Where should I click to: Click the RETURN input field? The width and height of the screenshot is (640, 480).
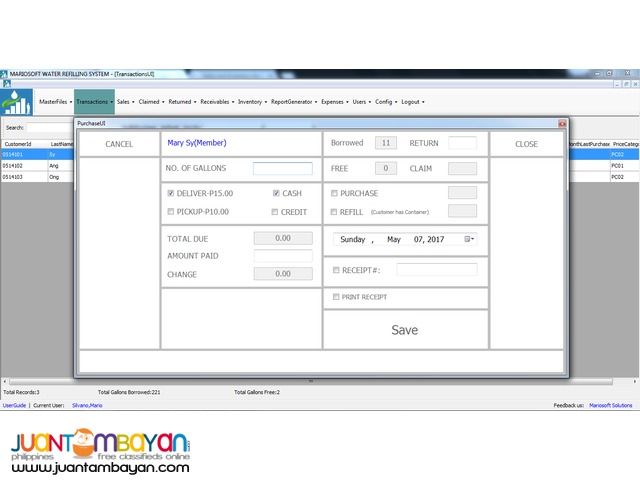[462, 143]
